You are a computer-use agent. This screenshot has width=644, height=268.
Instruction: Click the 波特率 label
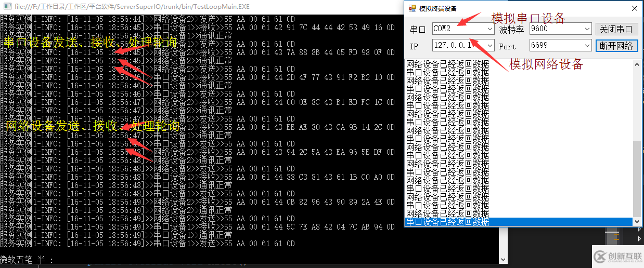tap(511, 30)
